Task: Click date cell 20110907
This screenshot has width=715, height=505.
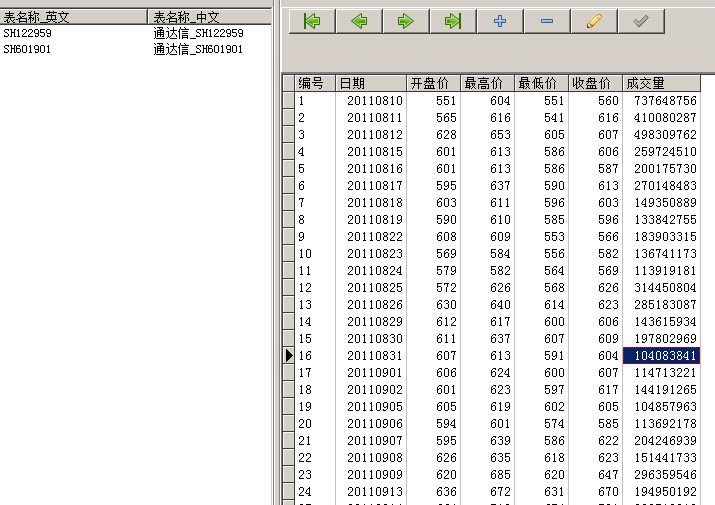Action: [x=371, y=440]
